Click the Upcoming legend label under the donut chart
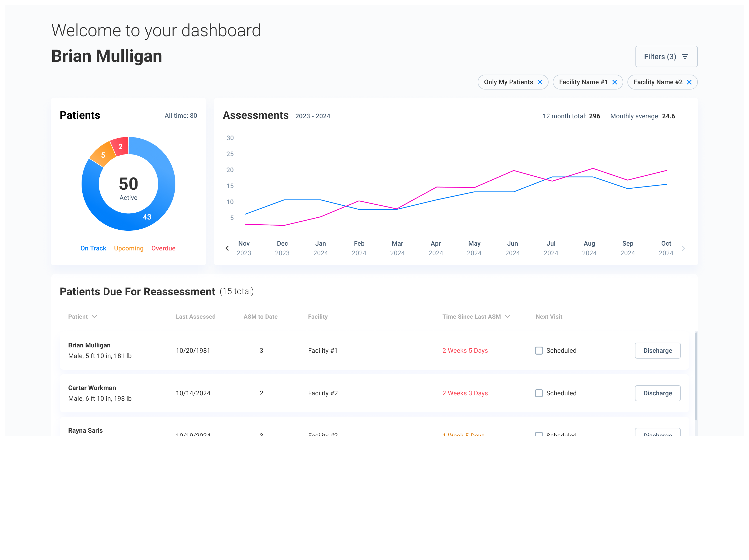This screenshot has height=560, width=749. 129,248
